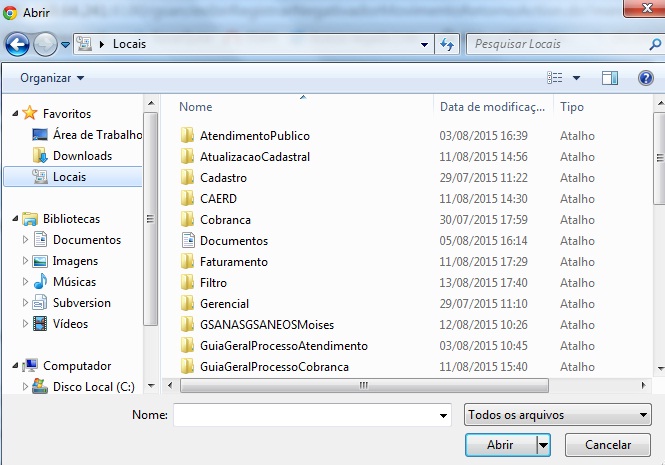Select the CAERD folder
The width and height of the screenshot is (665, 465).
coord(218,199)
